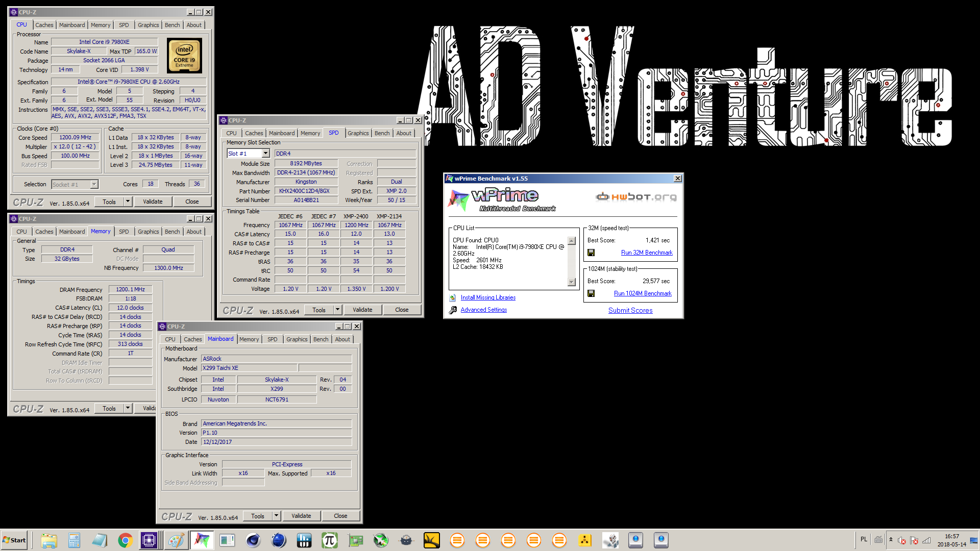Expand Tools arrow in Memory window

(x=128, y=409)
